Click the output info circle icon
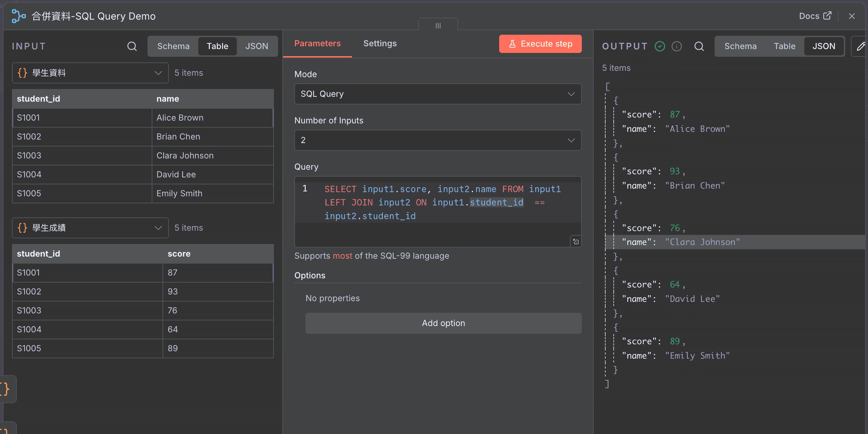This screenshot has height=434, width=868. pos(677,46)
